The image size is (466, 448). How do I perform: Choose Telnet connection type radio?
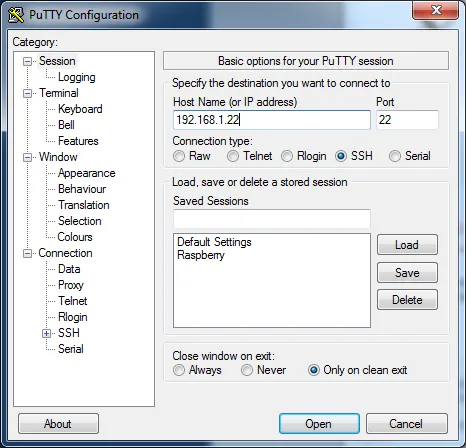pos(233,156)
